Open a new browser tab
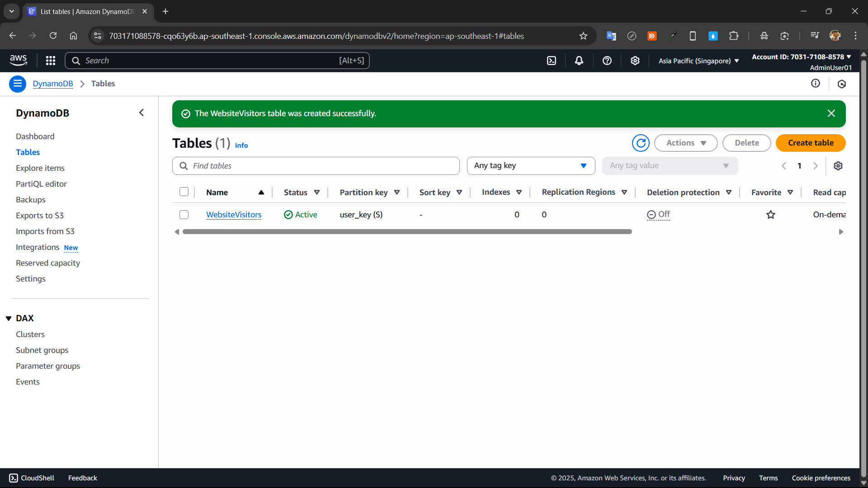This screenshot has width=868, height=488. pyautogui.click(x=165, y=11)
